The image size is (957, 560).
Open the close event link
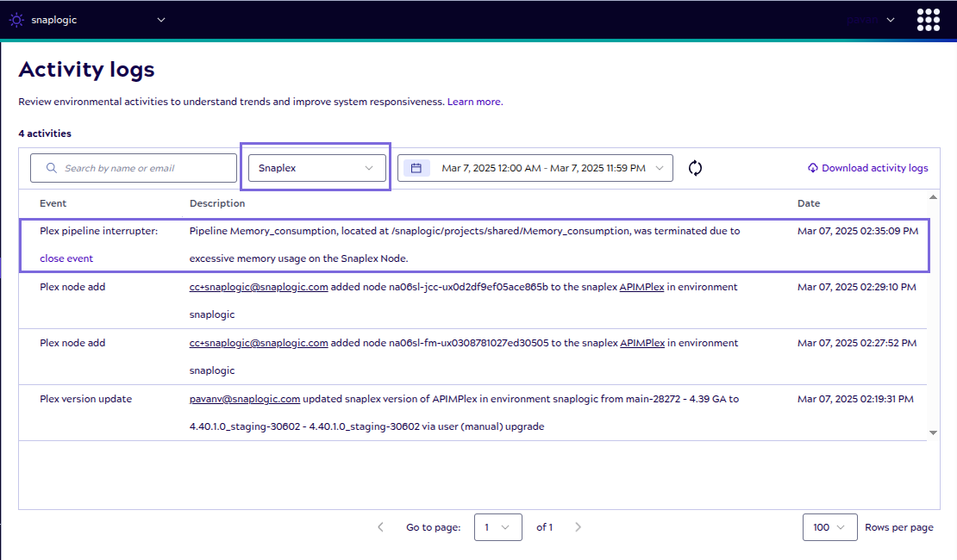pyautogui.click(x=66, y=258)
